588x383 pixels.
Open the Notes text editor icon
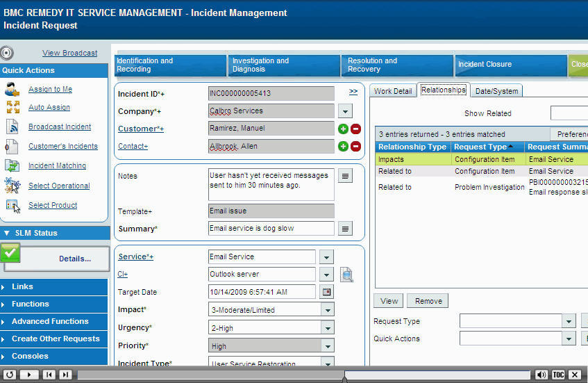pyautogui.click(x=346, y=176)
